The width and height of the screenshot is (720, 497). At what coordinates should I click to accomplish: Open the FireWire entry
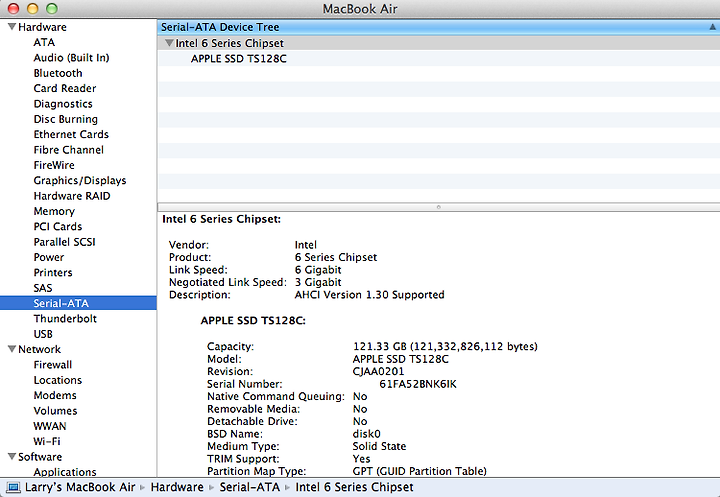click(54, 165)
